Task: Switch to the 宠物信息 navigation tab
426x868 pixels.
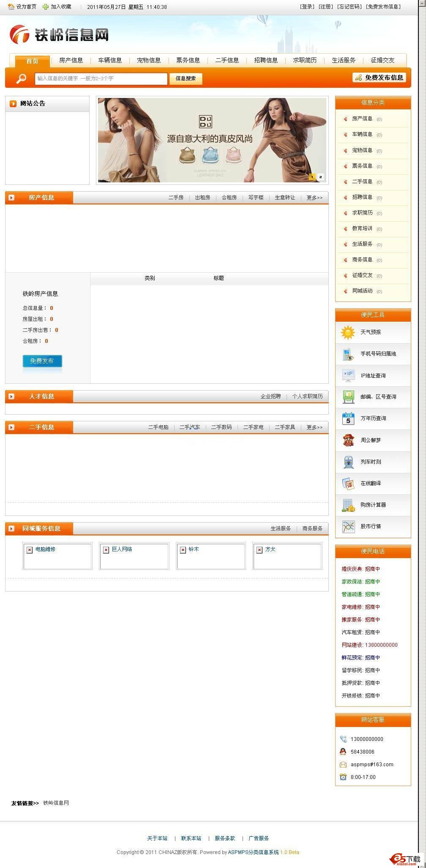Action: pyautogui.click(x=149, y=60)
